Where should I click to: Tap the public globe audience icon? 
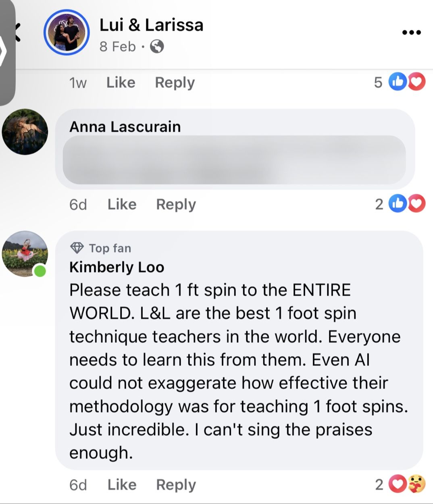(157, 47)
